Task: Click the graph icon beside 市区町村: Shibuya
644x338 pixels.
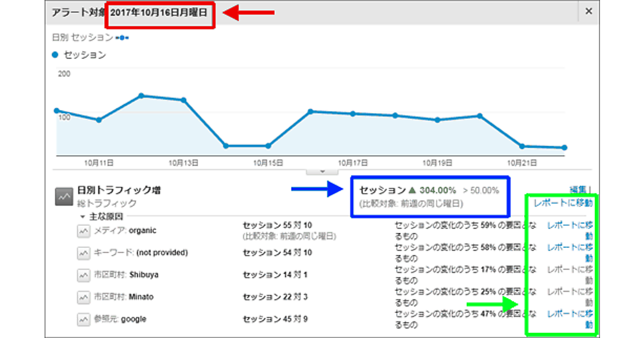Action: point(83,275)
